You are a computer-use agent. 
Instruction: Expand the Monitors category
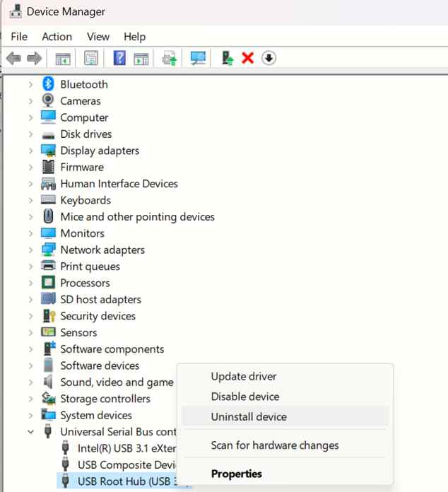click(x=30, y=233)
